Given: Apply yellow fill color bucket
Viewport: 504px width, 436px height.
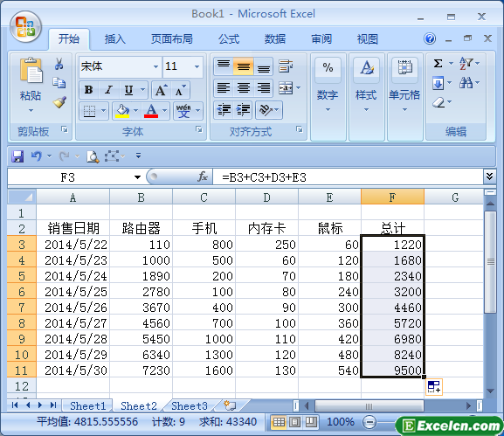Looking at the screenshot, I should 122,111.
